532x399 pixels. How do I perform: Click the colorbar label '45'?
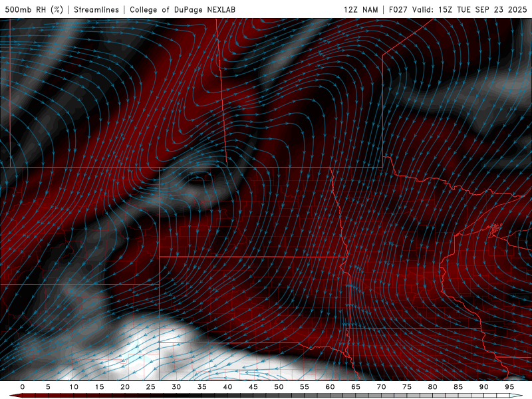pos(253,387)
